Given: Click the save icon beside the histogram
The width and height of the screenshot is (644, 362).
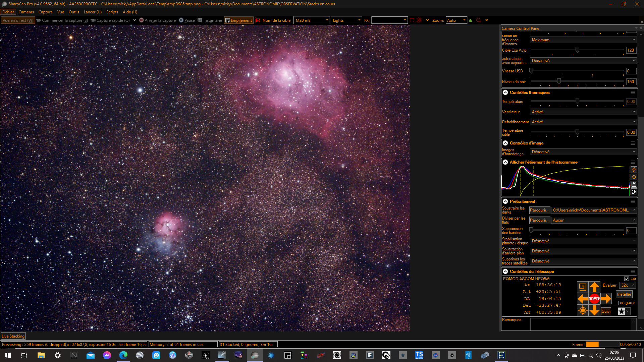Looking at the screenshot, I should (634, 185).
